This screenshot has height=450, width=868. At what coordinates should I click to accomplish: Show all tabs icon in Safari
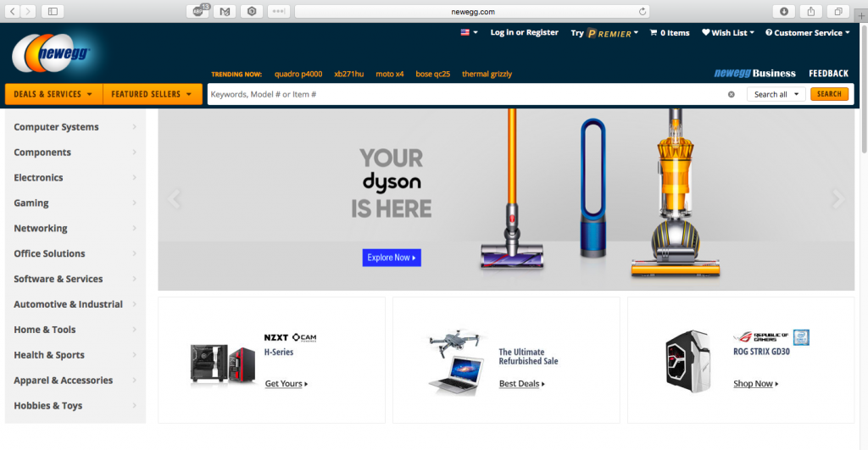click(x=838, y=11)
